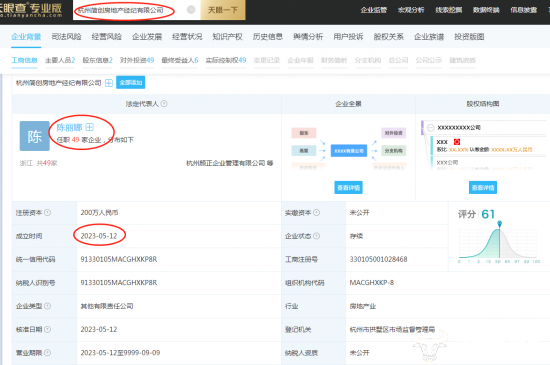Click the 组织机构代码 value MACGHXKP-8
The image size is (550, 365).
[371, 283]
